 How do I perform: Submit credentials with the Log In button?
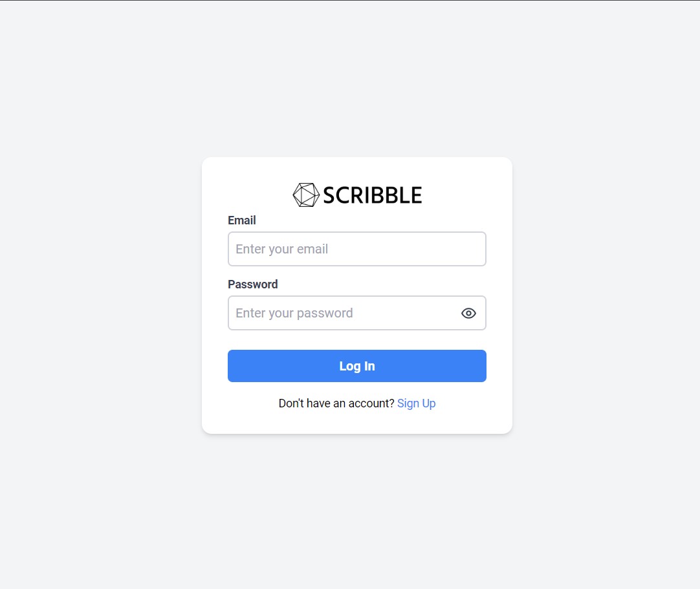pos(356,366)
